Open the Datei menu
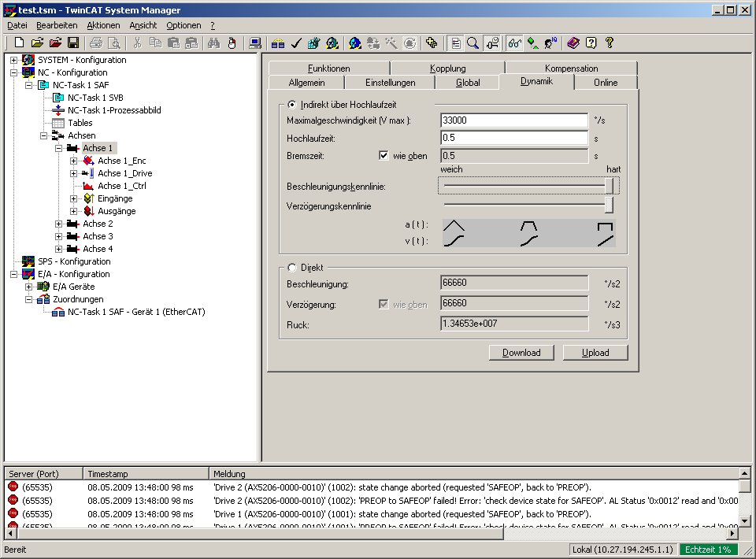756x559 pixels. pos(17,25)
